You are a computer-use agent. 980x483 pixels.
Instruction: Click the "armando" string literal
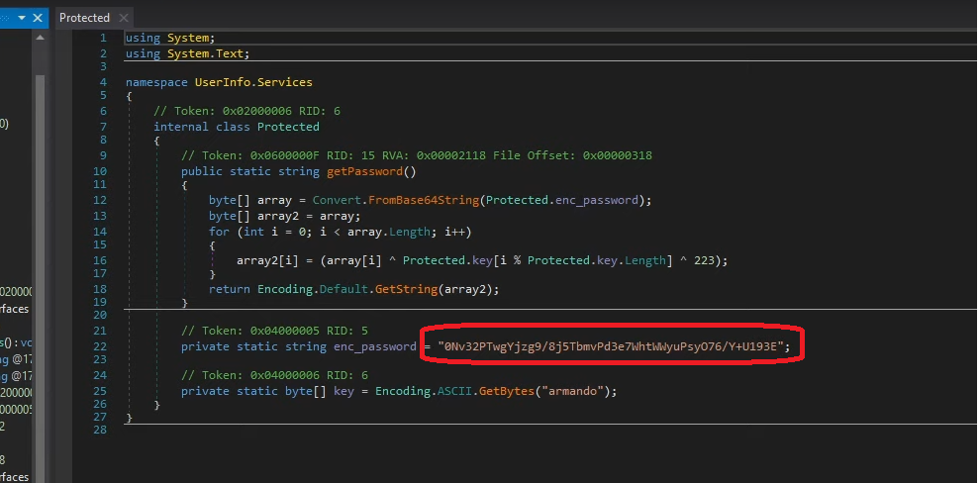(572, 391)
